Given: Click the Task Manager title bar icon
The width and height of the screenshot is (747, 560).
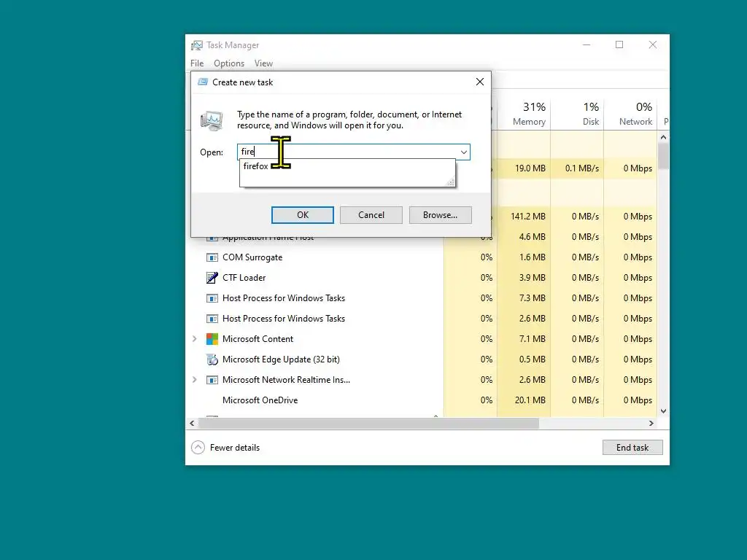Looking at the screenshot, I should pos(197,45).
